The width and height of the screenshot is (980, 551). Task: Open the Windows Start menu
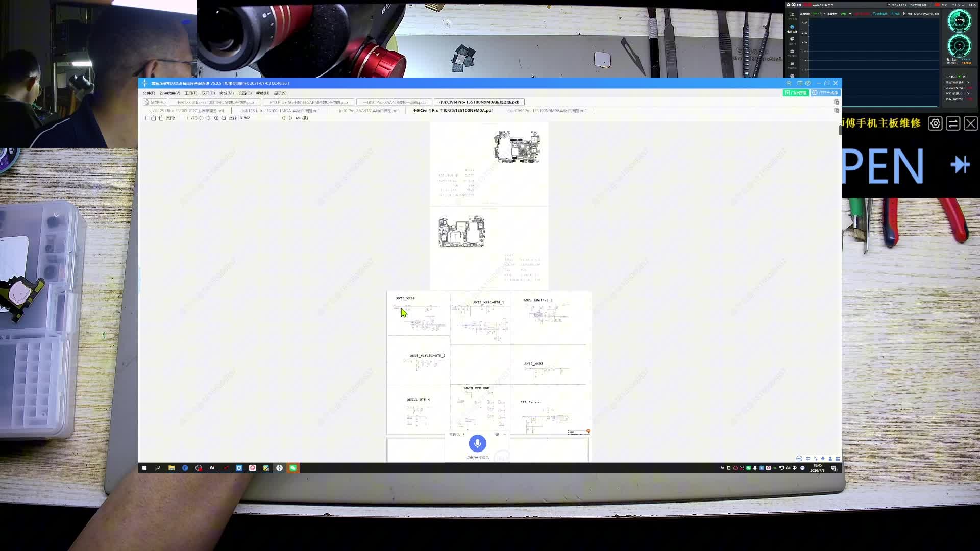(144, 468)
